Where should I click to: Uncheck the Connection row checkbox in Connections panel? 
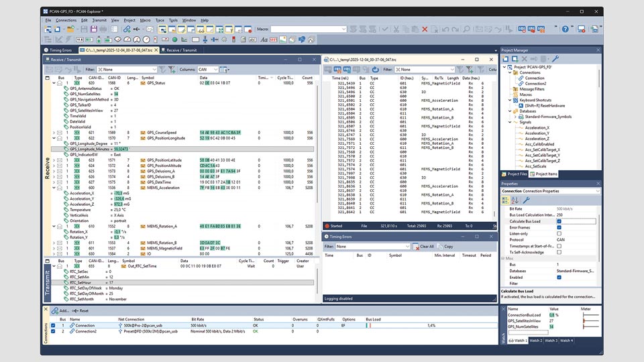pyautogui.click(x=52, y=326)
